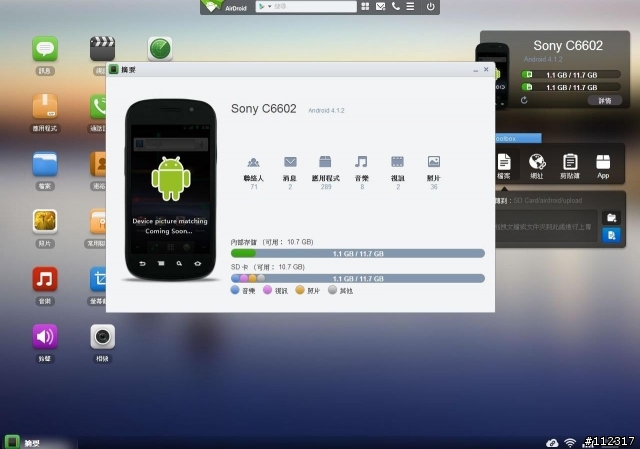Select the URL globe tab in Toolbox
Image resolution: width=640 pixels, height=449 pixels.
pyautogui.click(x=537, y=166)
